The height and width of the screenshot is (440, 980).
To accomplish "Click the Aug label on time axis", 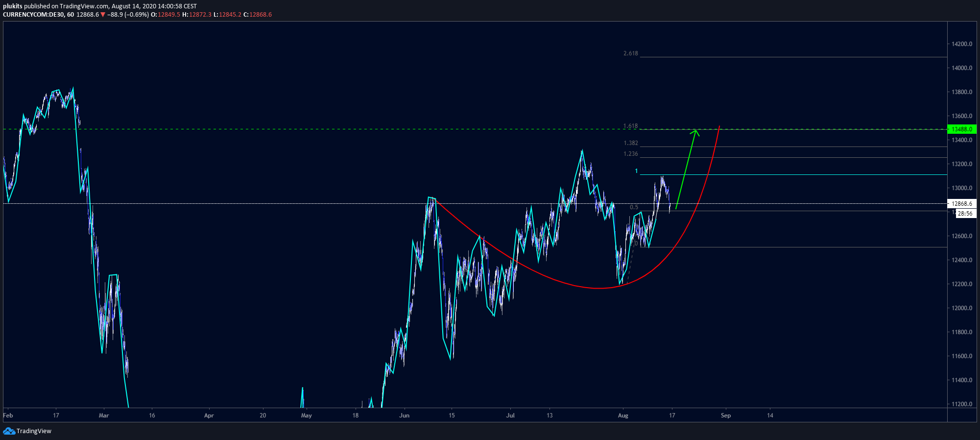I will point(623,416).
